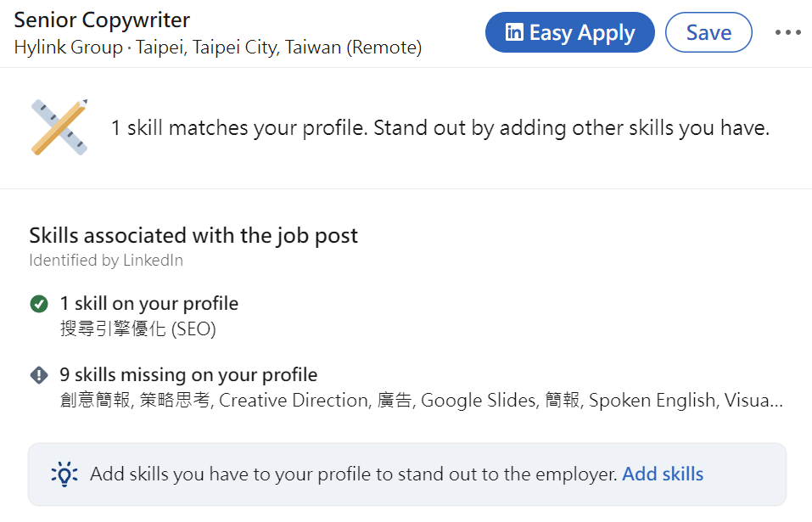Image resolution: width=812 pixels, height=522 pixels.
Task: Click the '1 skill matches your profile' message
Action: tap(440, 128)
